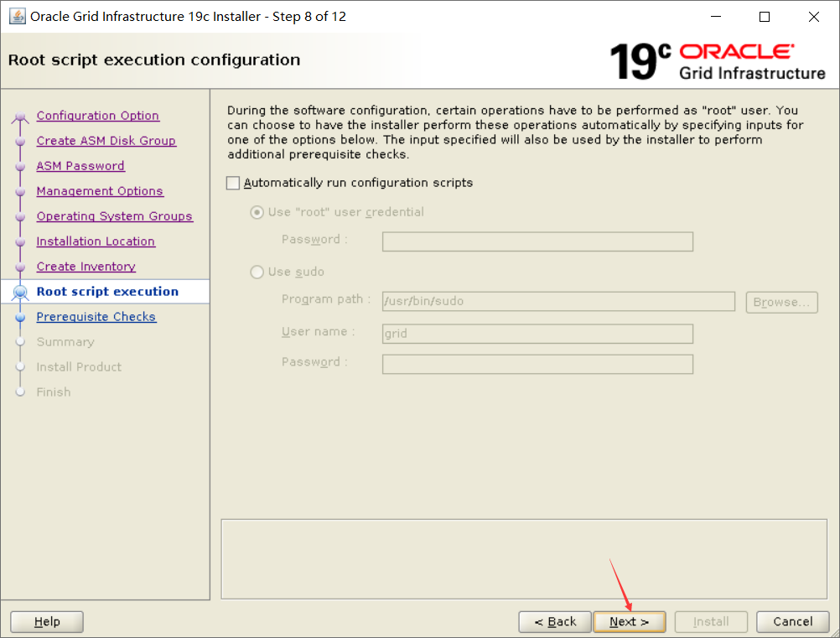
Task: Click the Configuration Option step bullet icon
Action: pyautogui.click(x=20, y=117)
